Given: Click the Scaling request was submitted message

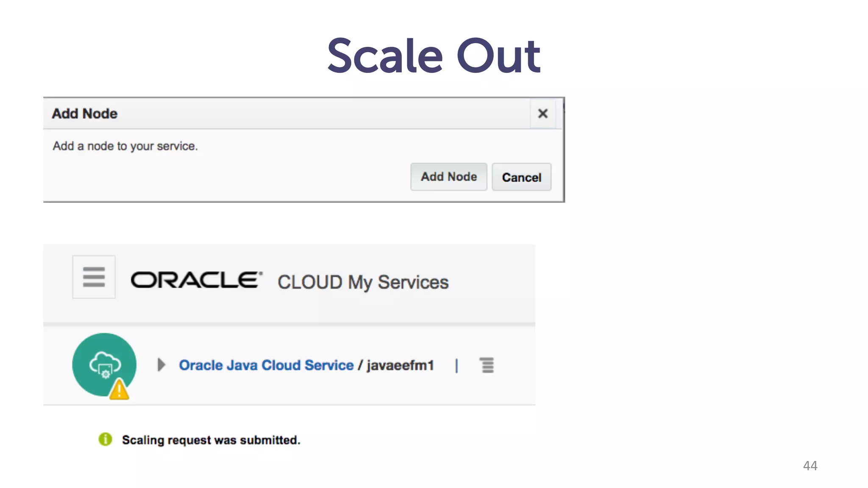Looking at the screenshot, I should [211, 440].
